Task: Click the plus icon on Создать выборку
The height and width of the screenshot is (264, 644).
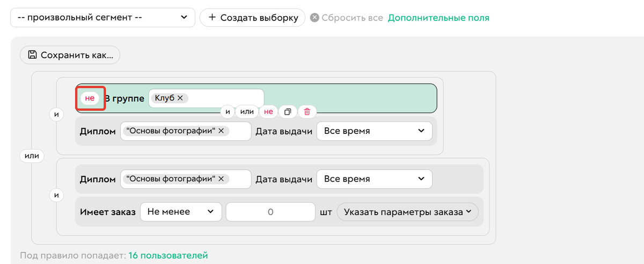Action: (x=212, y=18)
